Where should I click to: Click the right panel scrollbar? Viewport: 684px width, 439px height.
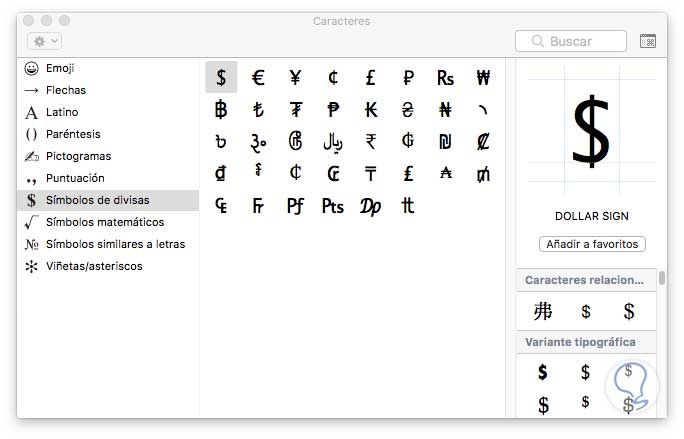[x=662, y=279]
